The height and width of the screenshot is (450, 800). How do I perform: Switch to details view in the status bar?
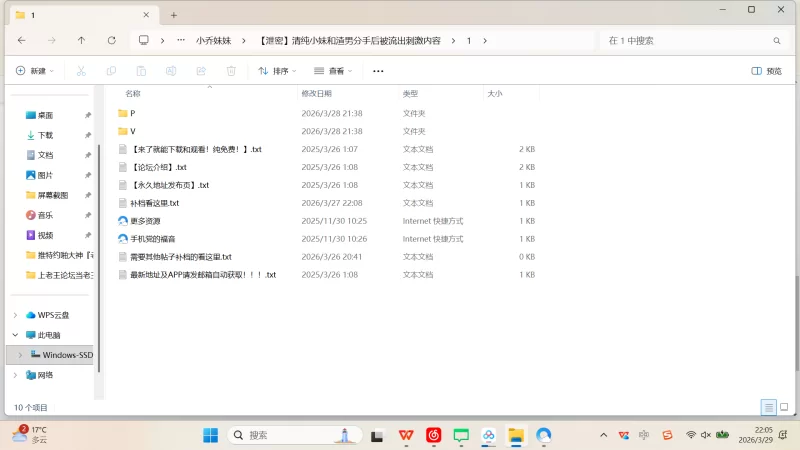(768, 407)
